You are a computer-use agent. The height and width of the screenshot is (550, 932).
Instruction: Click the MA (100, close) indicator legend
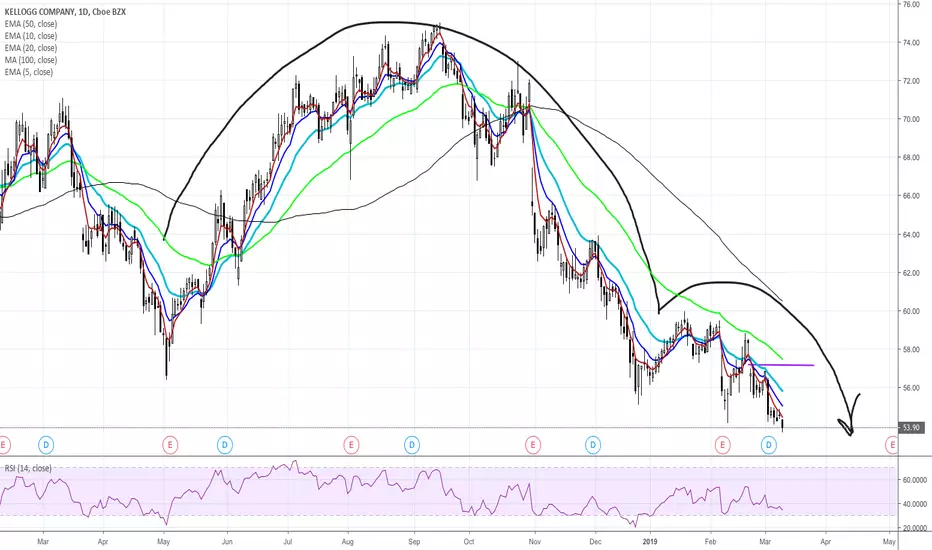point(31,60)
